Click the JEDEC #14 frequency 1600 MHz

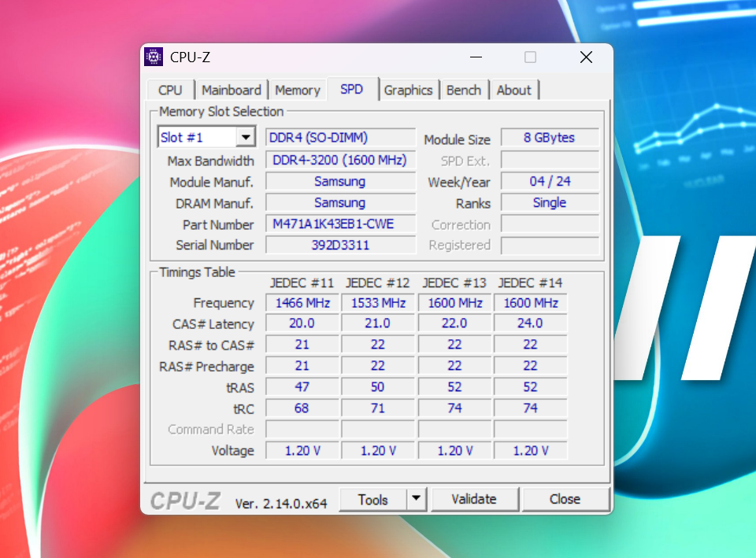530,303
